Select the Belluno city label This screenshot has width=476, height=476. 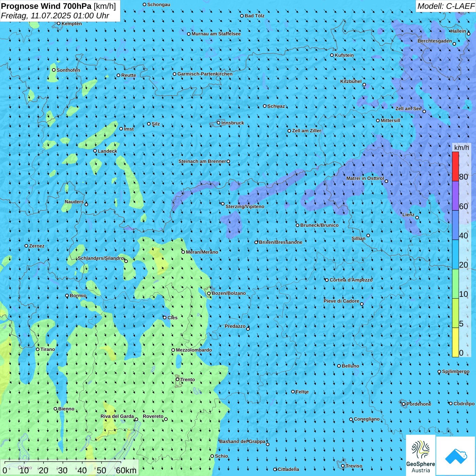tap(350, 366)
